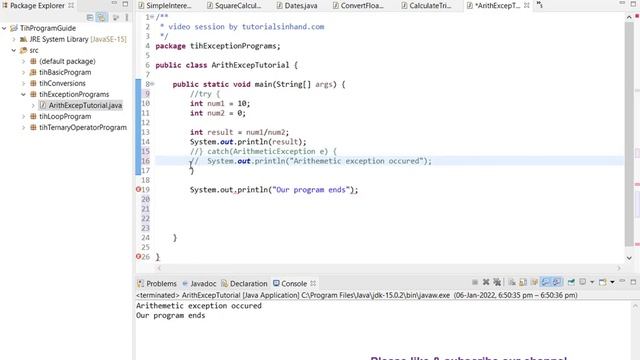640x360 pixels.
Task: Click on 'Our program ends' console output
Action: [171, 316]
